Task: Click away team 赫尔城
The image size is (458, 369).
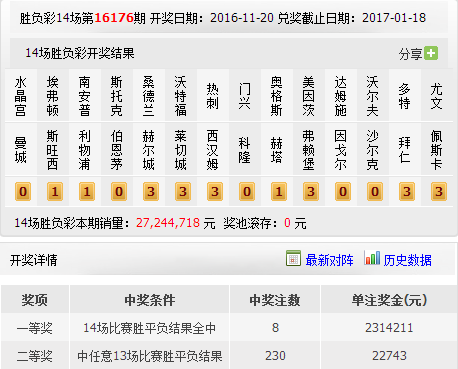Action: tap(149, 150)
